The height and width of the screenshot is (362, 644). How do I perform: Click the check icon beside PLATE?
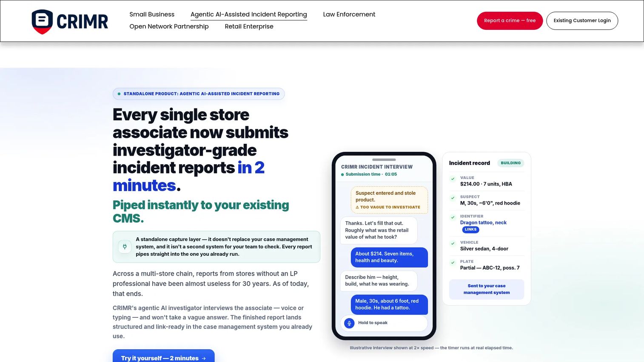tap(453, 262)
